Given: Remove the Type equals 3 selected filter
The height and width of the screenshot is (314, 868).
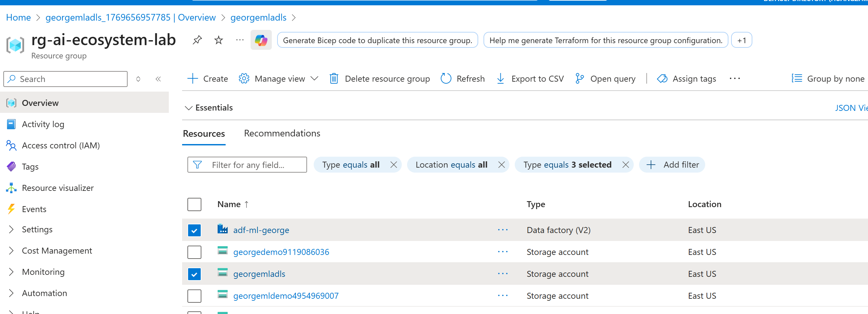Looking at the screenshot, I should click(x=625, y=165).
